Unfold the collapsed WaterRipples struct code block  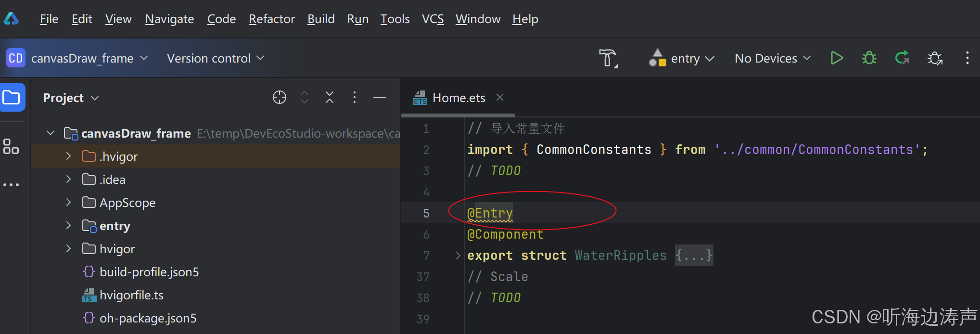[x=458, y=256]
